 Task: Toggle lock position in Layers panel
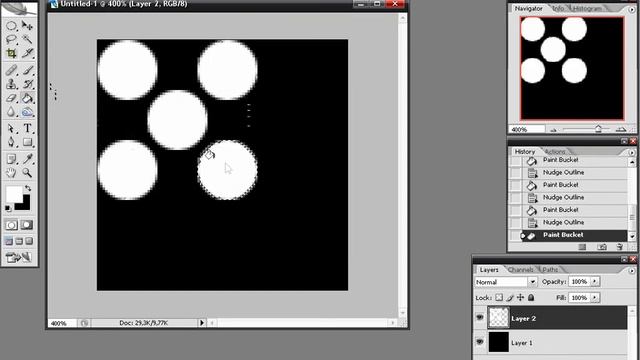(520, 298)
